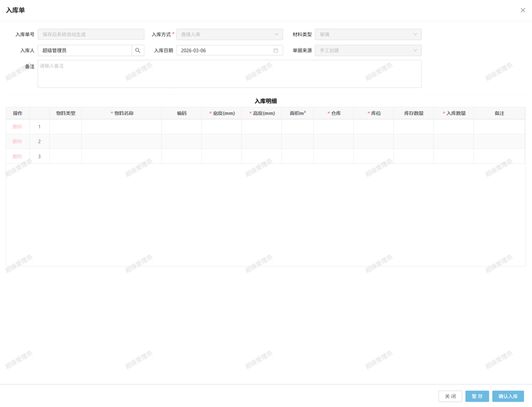Click the 入库日期 field 2026-03-06
This screenshot has height=407, width=532.
pyautogui.click(x=229, y=51)
